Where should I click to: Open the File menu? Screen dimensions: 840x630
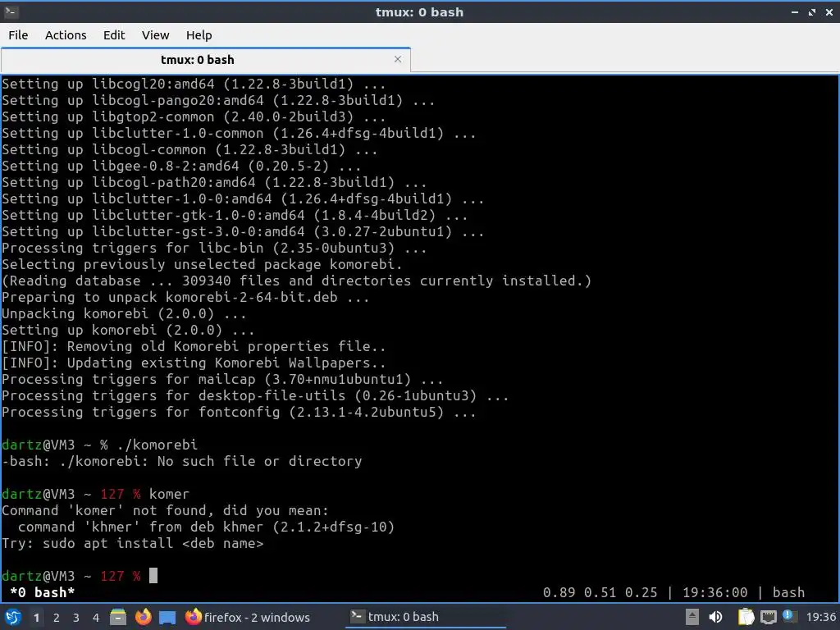click(18, 35)
